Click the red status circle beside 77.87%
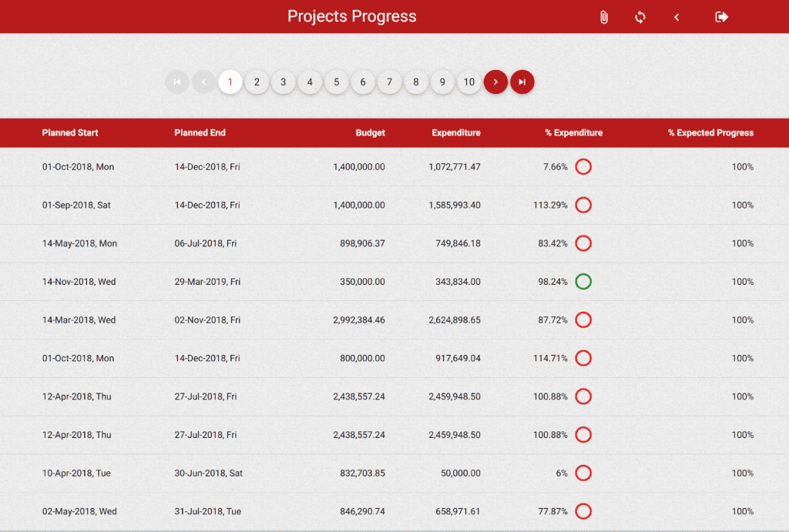The height and width of the screenshot is (532, 789). (x=583, y=511)
